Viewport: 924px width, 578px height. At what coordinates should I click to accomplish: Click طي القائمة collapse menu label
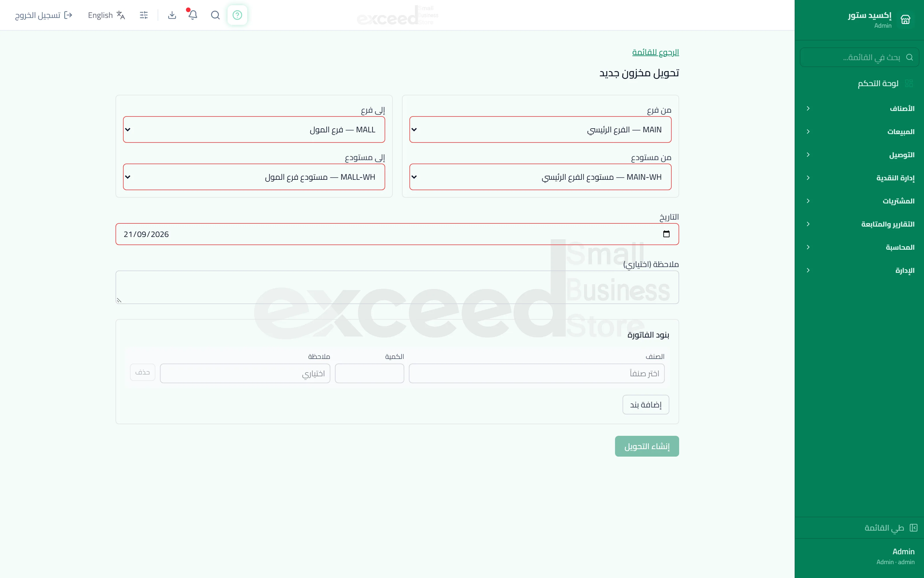click(884, 528)
